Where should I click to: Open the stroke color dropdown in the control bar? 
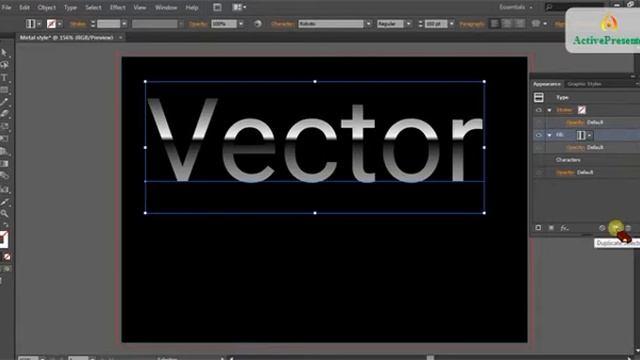[x=60, y=24]
